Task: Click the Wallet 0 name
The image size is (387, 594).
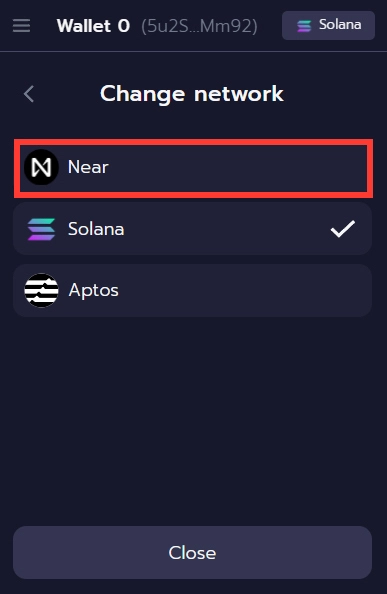Action: coord(93,26)
